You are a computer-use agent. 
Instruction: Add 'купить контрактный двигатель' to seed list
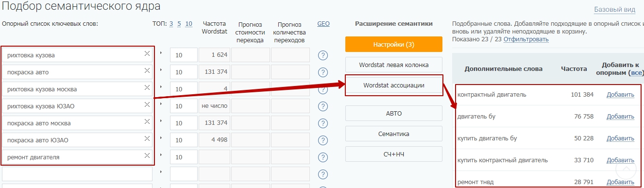pos(620,160)
